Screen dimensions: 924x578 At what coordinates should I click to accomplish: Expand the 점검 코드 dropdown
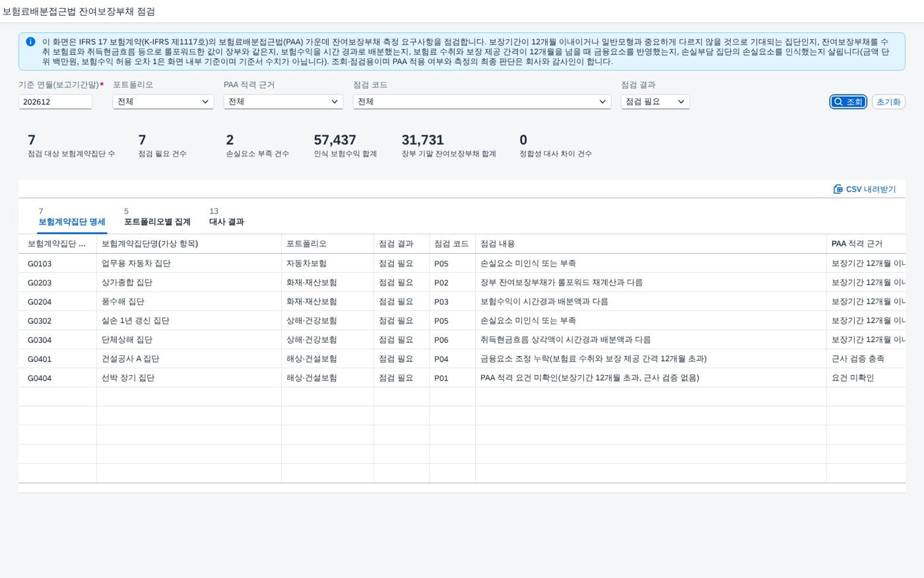point(482,102)
